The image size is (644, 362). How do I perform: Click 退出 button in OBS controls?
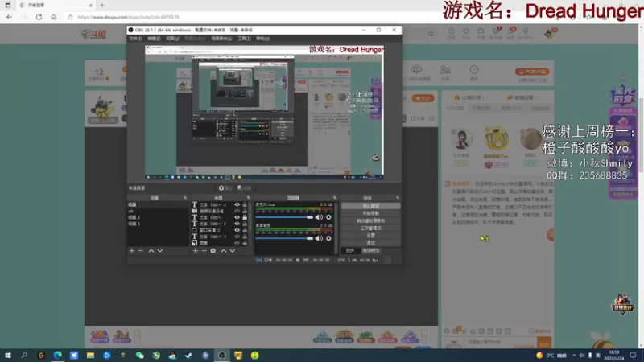point(371,243)
